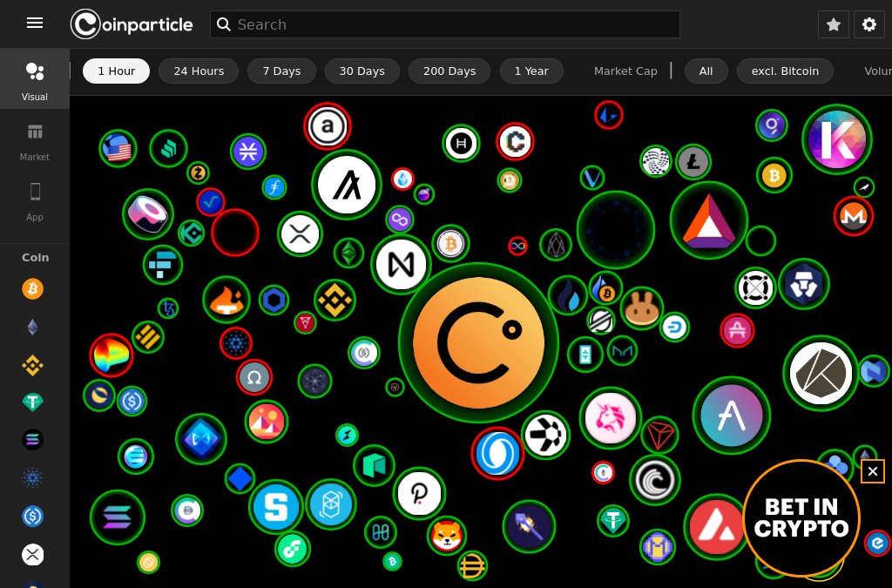
Task: Click the Decentraland bubble
Action: (x=267, y=422)
